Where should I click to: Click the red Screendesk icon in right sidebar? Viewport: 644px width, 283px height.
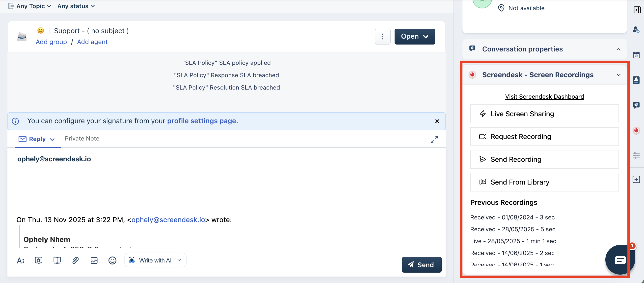[x=636, y=130]
